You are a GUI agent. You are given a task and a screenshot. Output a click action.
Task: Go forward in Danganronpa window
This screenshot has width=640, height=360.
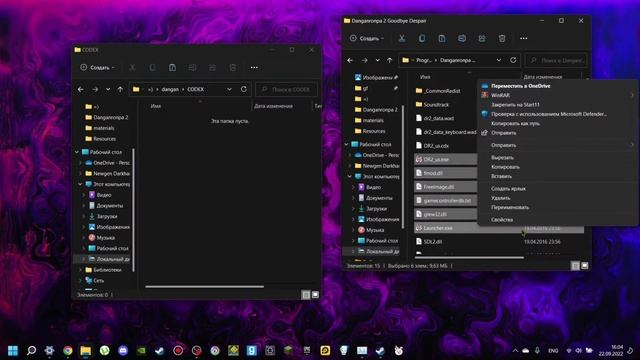tap(364, 60)
